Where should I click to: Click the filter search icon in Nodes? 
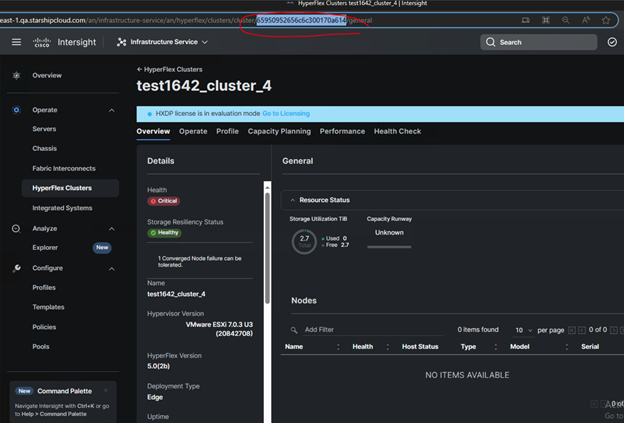294,330
